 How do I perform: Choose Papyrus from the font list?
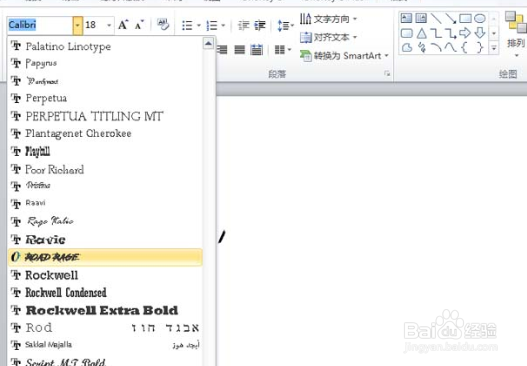point(105,63)
